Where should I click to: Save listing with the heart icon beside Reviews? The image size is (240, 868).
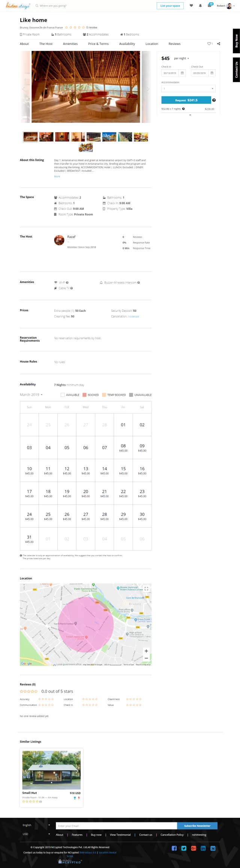tap(209, 44)
